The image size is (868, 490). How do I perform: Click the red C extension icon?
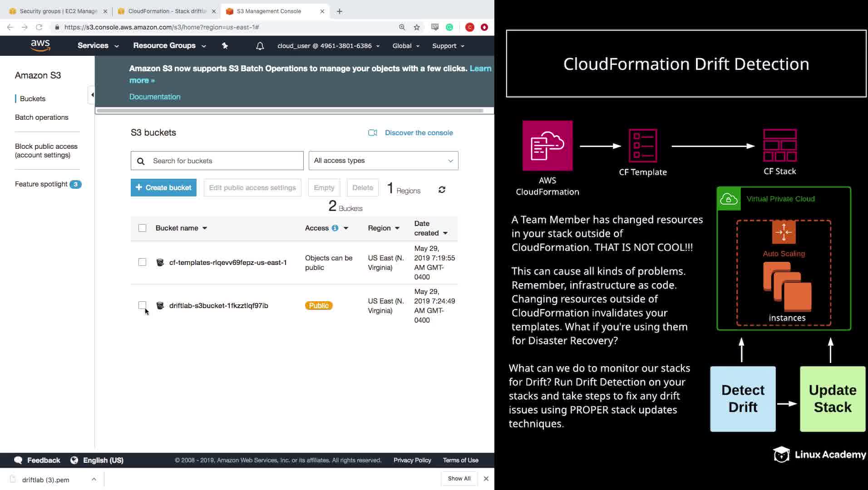click(470, 27)
